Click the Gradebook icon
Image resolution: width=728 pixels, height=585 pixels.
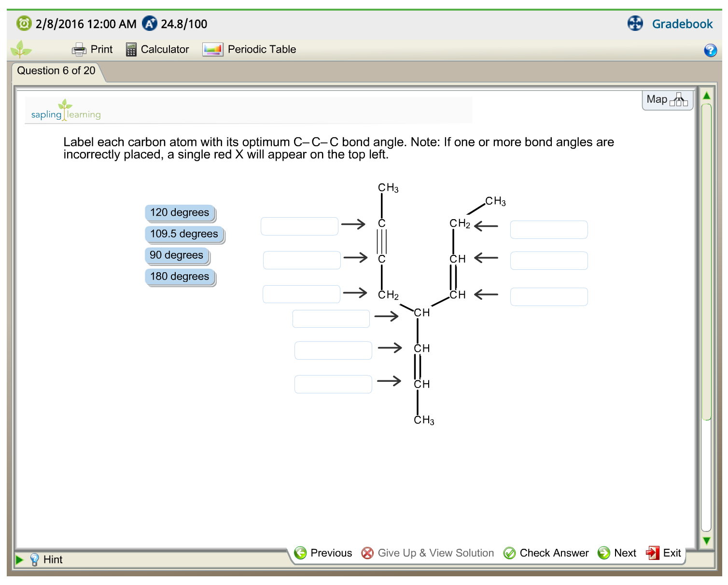point(635,23)
